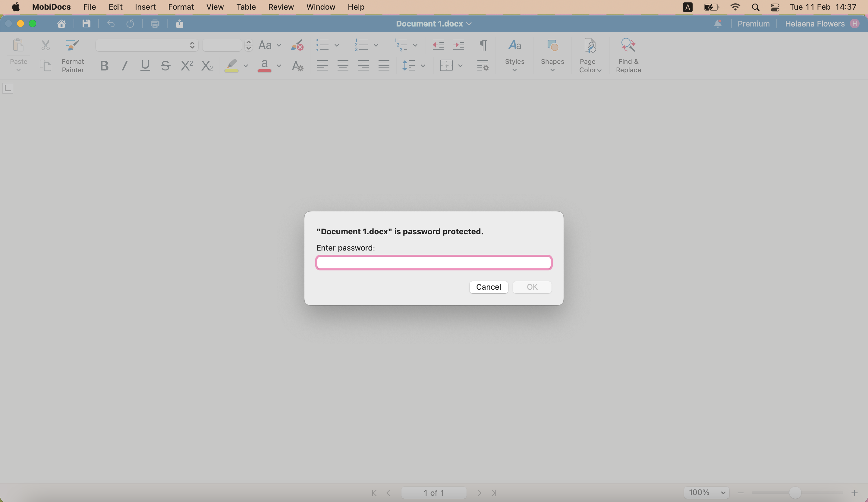The height and width of the screenshot is (502, 868).
Task: Toggle Superscript formatting
Action: coord(187,65)
